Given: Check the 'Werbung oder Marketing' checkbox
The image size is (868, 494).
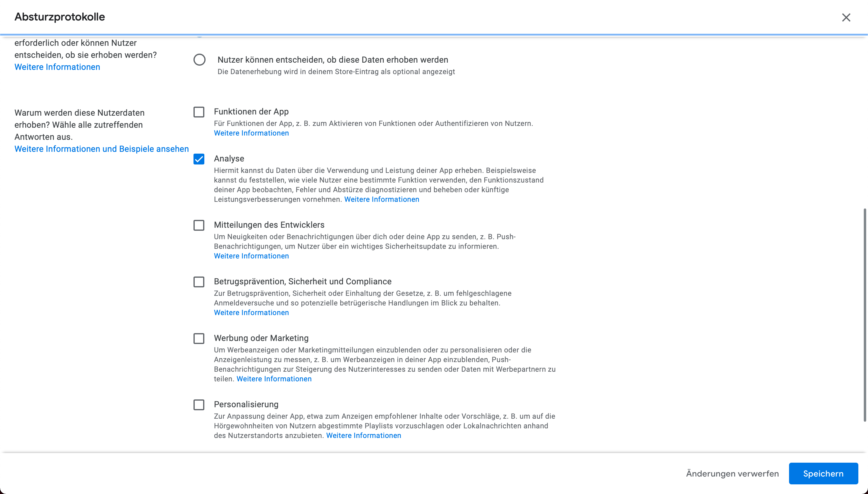Looking at the screenshot, I should [199, 339].
